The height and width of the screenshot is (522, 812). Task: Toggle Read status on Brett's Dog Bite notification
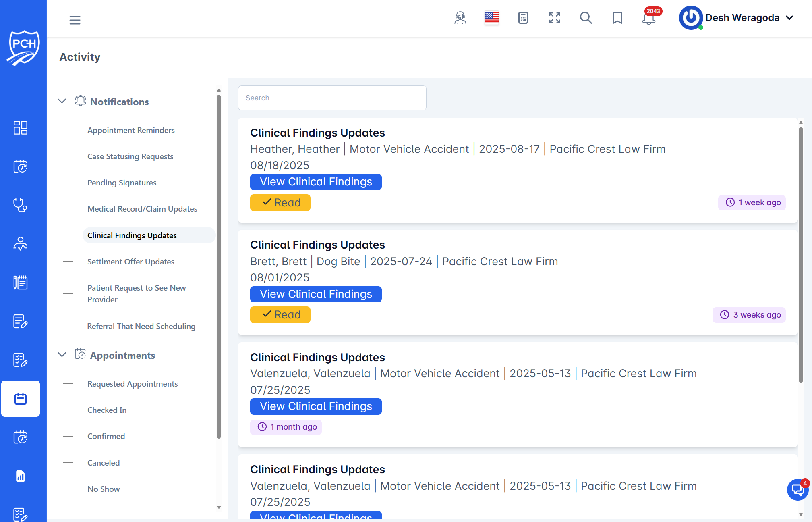coord(280,314)
